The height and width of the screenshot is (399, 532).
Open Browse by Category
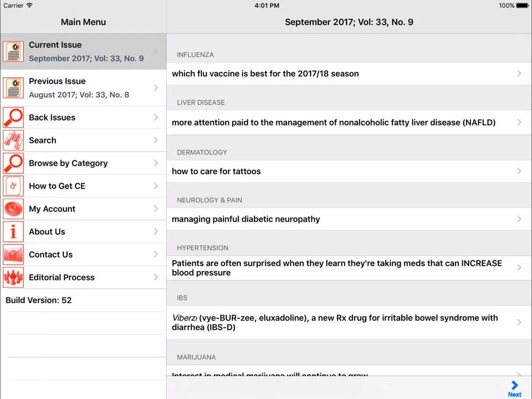tap(83, 163)
